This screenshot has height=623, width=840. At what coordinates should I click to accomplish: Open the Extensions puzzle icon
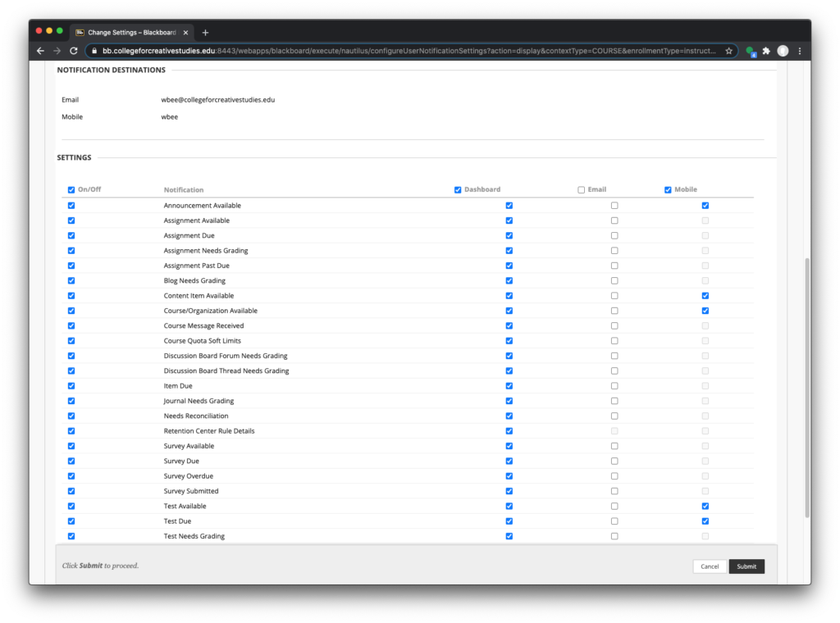tap(766, 51)
